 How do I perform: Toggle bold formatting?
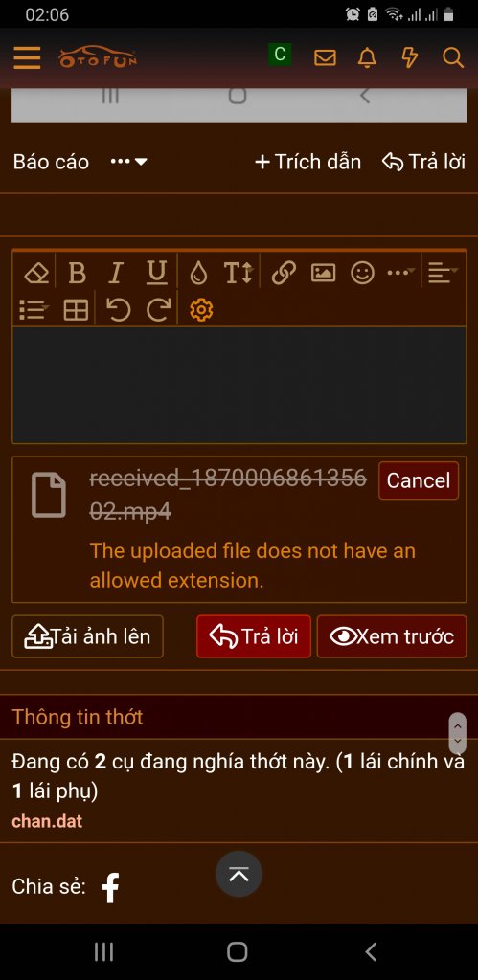[77, 273]
